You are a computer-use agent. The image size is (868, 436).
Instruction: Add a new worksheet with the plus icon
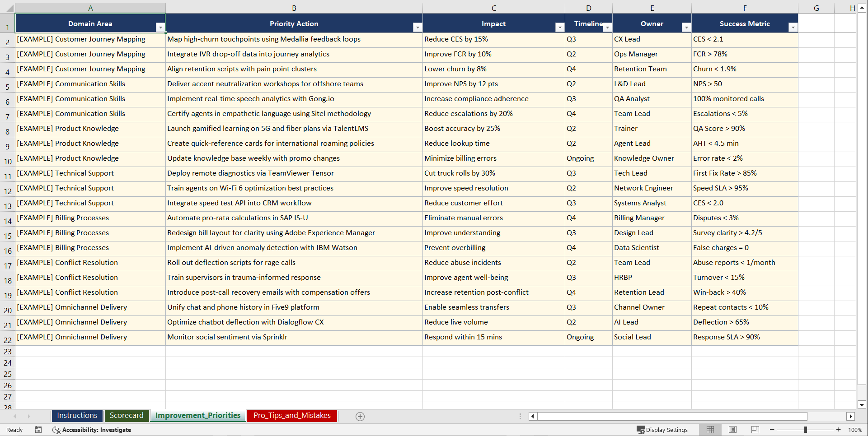tap(360, 416)
